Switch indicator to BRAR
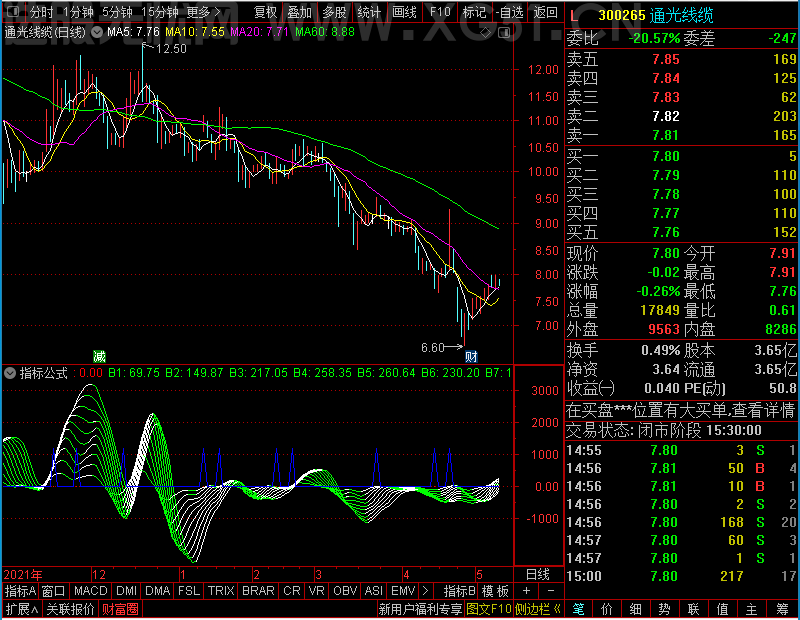 (x=258, y=591)
